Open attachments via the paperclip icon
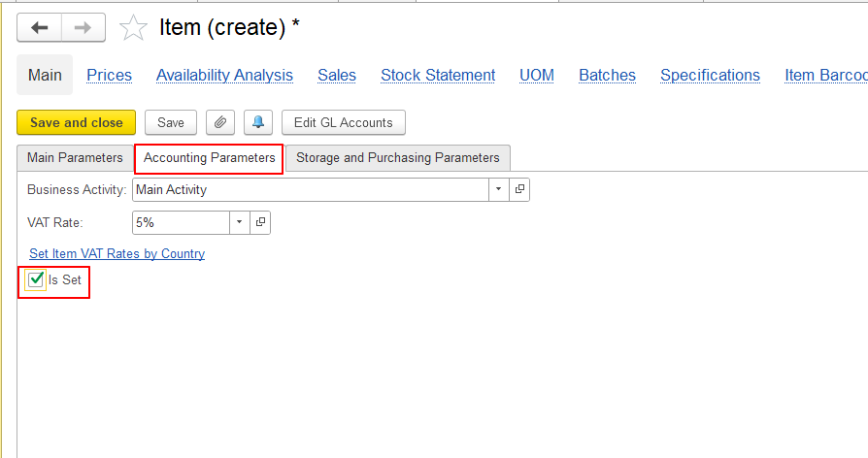This screenshot has height=458, width=868. (x=220, y=122)
